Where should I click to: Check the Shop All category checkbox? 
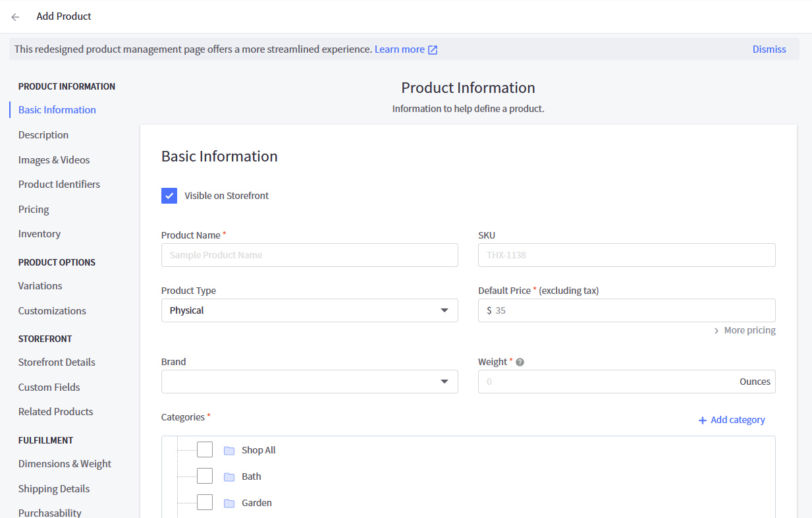click(x=205, y=449)
